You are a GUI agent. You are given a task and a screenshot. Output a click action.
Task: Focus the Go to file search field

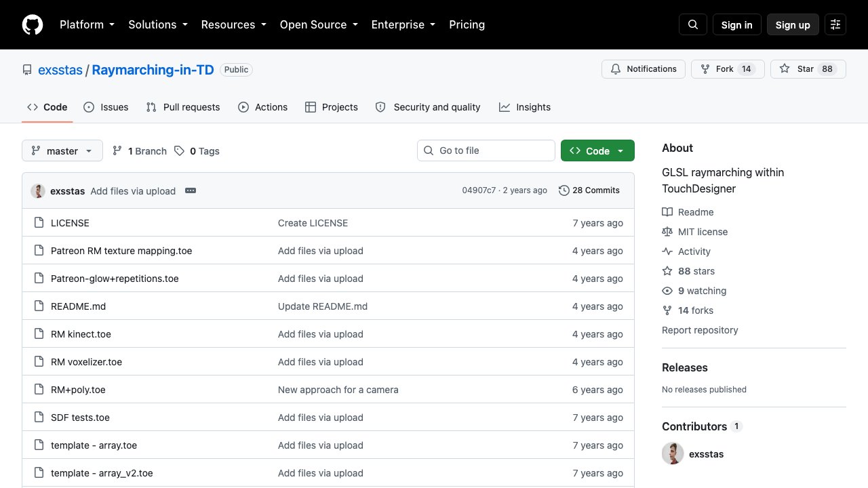(x=486, y=150)
